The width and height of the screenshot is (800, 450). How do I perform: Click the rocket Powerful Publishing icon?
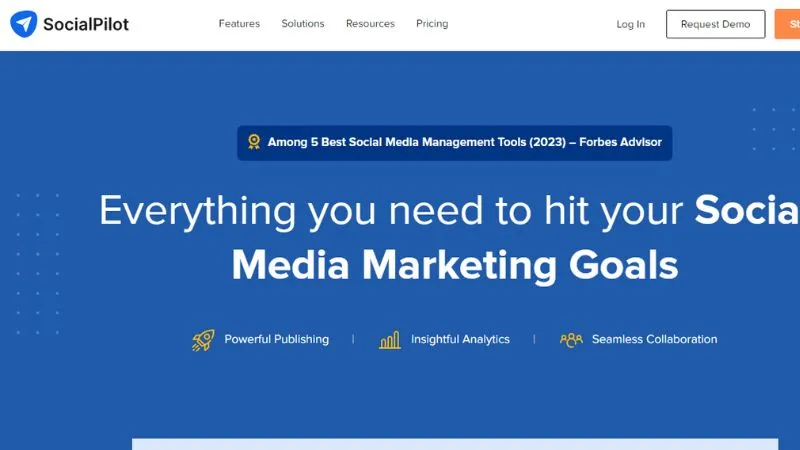pyautogui.click(x=203, y=340)
